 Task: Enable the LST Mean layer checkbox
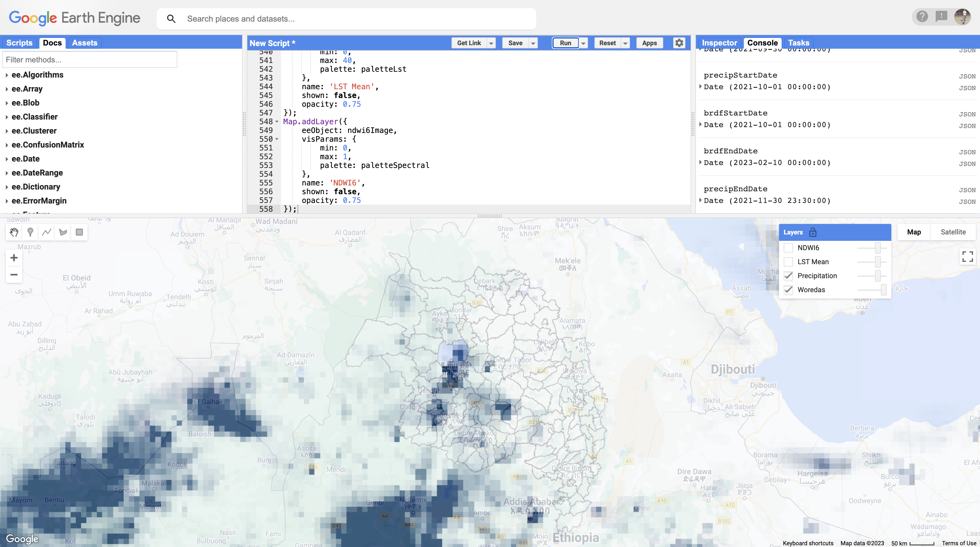coord(788,262)
